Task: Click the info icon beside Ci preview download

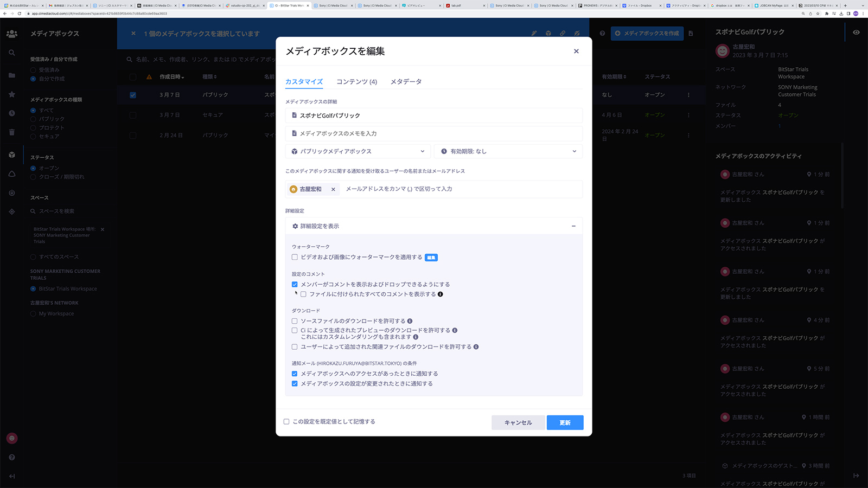Action: pyautogui.click(x=455, y=330)
